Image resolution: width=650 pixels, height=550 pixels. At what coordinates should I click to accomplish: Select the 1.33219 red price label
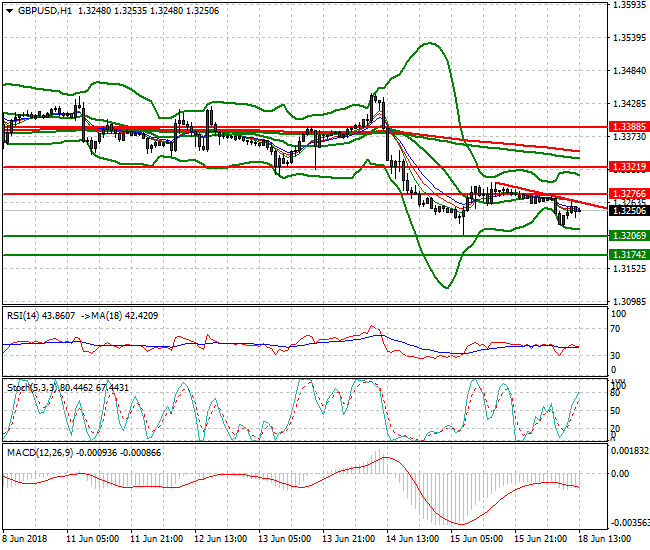click(628, 166)
